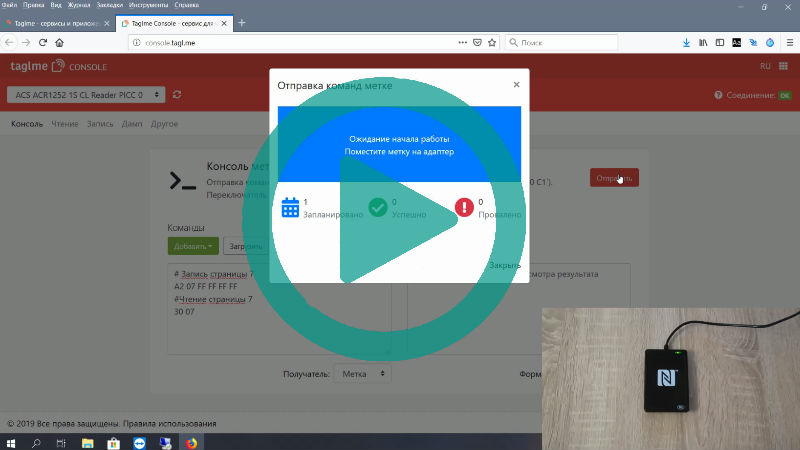Viewport: 800px width, 450px height.
Task: Close the 'Отправка команд метке' dialog with X
Action: 516,86
